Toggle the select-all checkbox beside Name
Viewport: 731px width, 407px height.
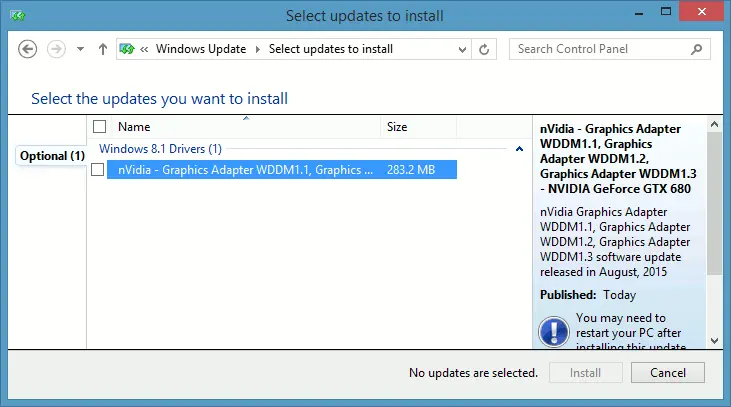click(99, 127)
